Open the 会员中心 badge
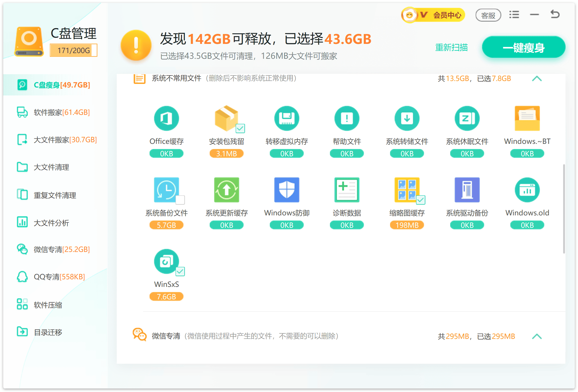Viewport: 578px width, 392px height. [x=433, y=15]
